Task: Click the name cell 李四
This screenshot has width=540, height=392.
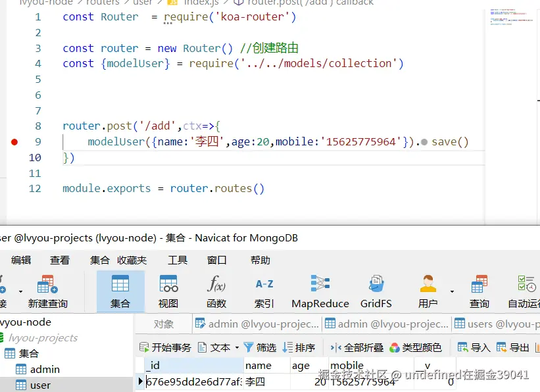Action: pos(267,381)
